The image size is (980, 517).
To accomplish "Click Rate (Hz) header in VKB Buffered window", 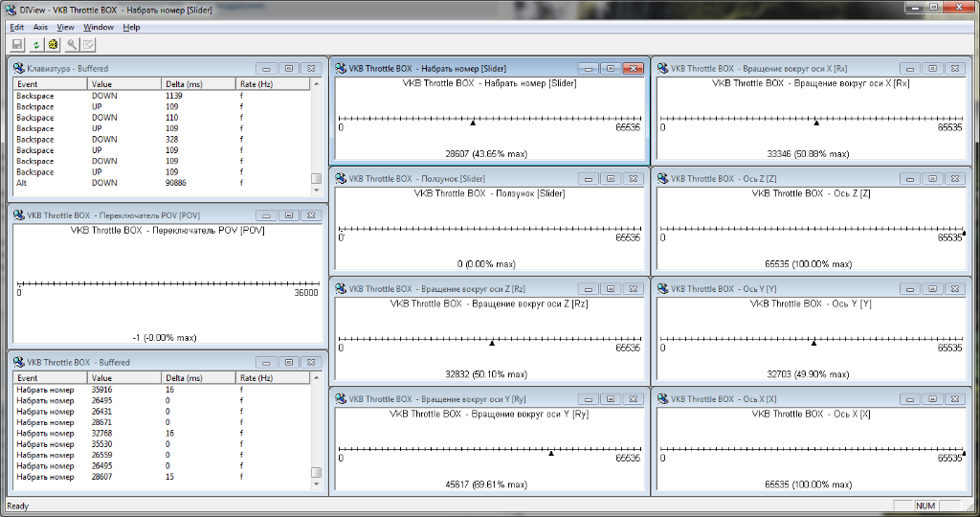I will (273, 377).
